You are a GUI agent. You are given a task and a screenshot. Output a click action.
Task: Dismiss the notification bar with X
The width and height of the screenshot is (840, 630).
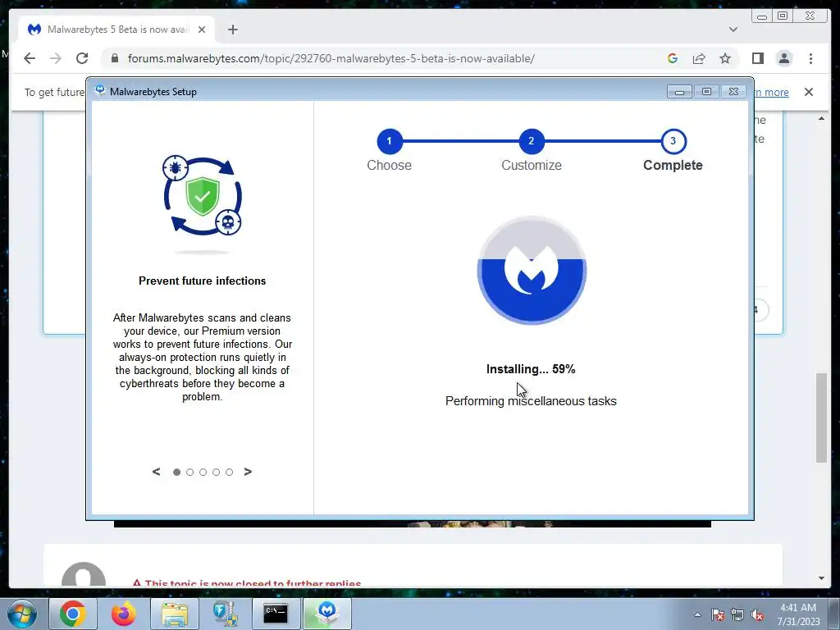(x=809, y=92)
